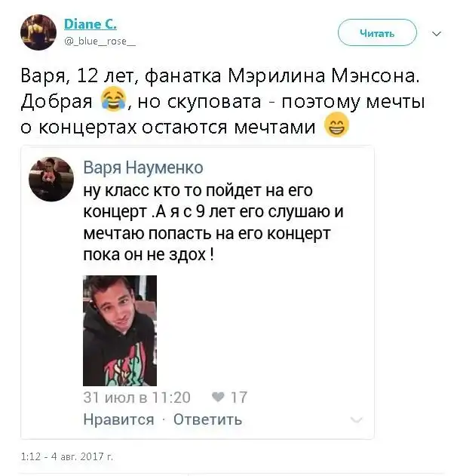Viewport: 463px width, 476px height.
Task: Open the tweet timestamp 1:12 - 4 авг. 2017 г.
Action: (x=67, y=456)
